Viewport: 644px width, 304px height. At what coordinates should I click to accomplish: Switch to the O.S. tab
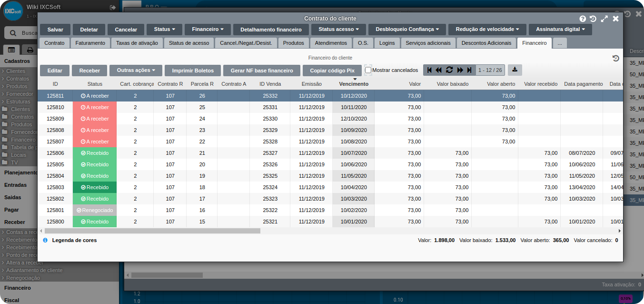coord(363,43)
